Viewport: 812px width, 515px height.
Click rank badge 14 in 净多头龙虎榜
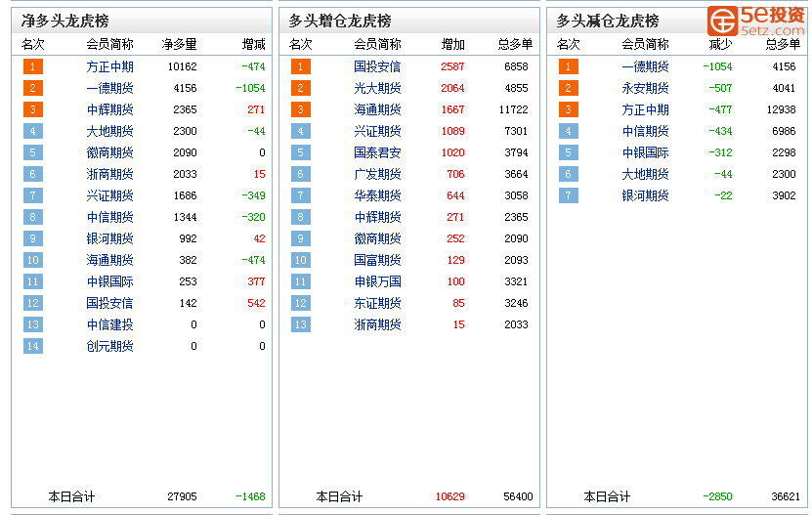pyautogui.click(x=32, y=346)
